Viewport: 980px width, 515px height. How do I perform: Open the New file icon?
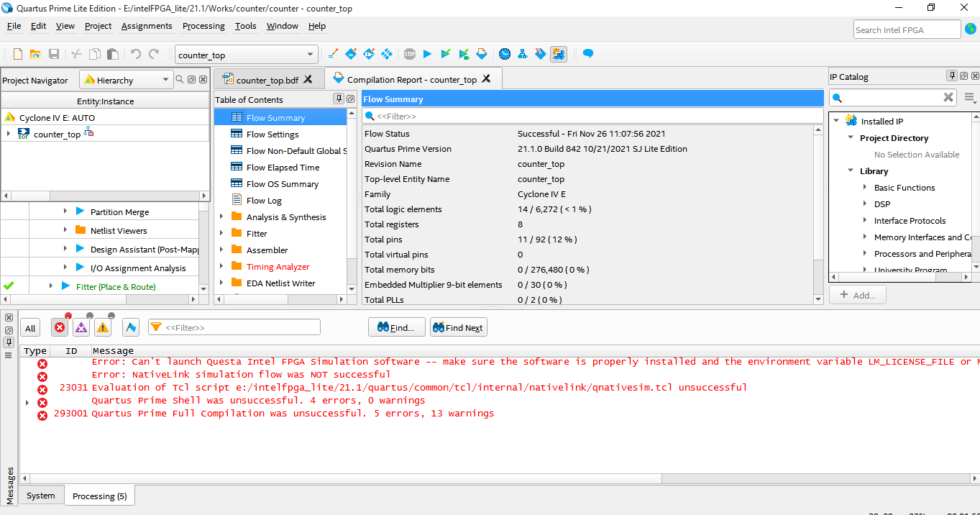point(18,54)
